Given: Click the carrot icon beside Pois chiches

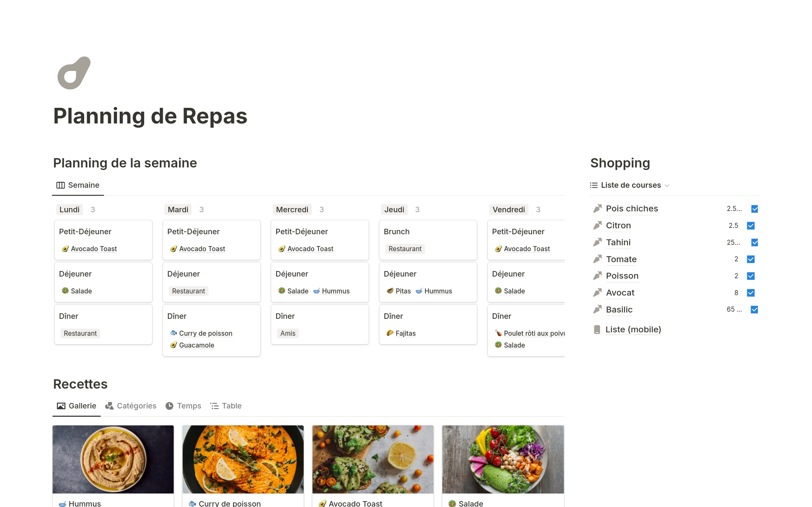Looking at the screenshot, I should click(x=597, y=208).
